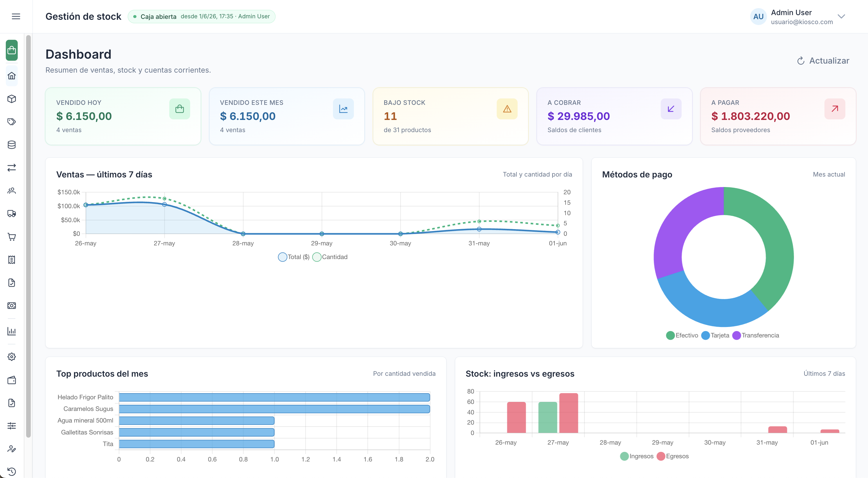Open the database stack icon in sidebar
Image resolution: width=868 pixels, height=478 pixels.
click(x=12, y=145)
